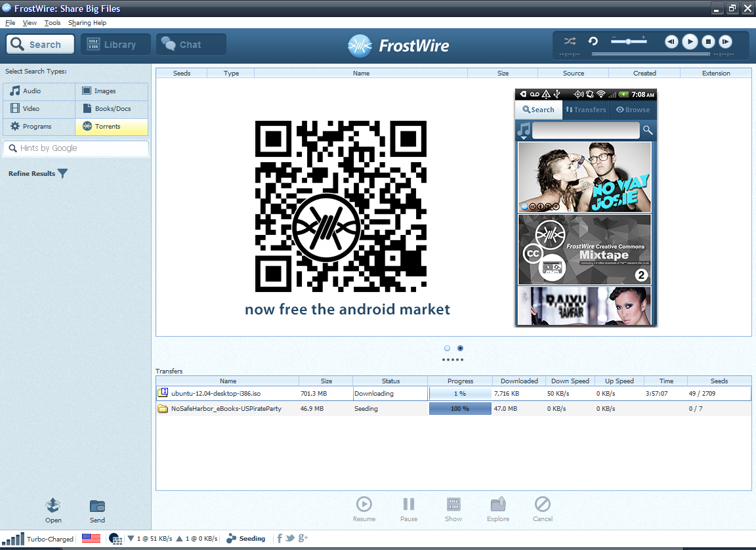The height and width of the screenshot is (550, 756).
Task: Select Programs search type
Action: click(x=39, y=126)
